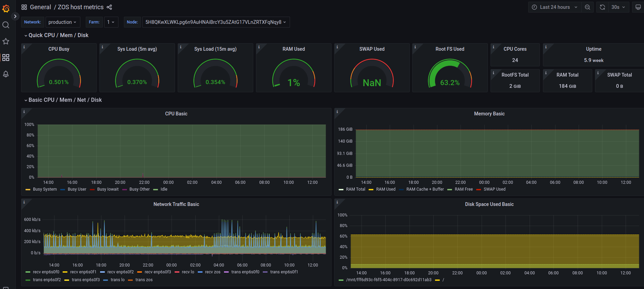Open the Network production dropdown

(x=63, y=22)
